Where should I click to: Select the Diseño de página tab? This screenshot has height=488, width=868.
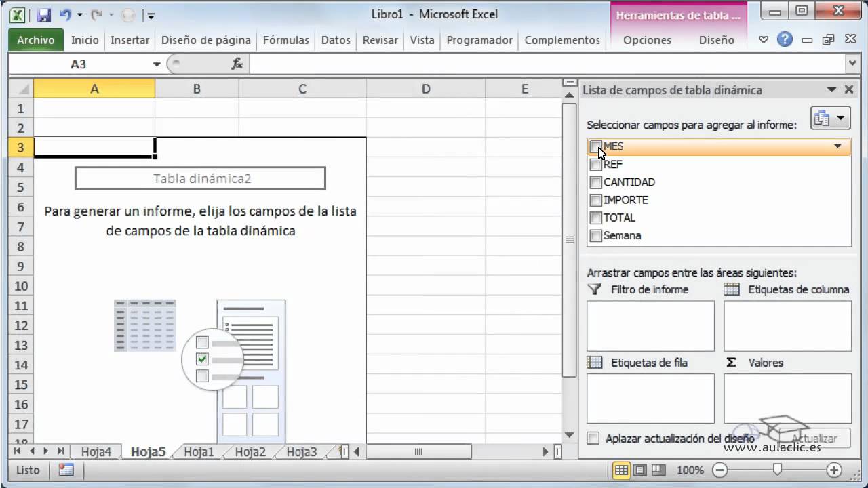206,40
